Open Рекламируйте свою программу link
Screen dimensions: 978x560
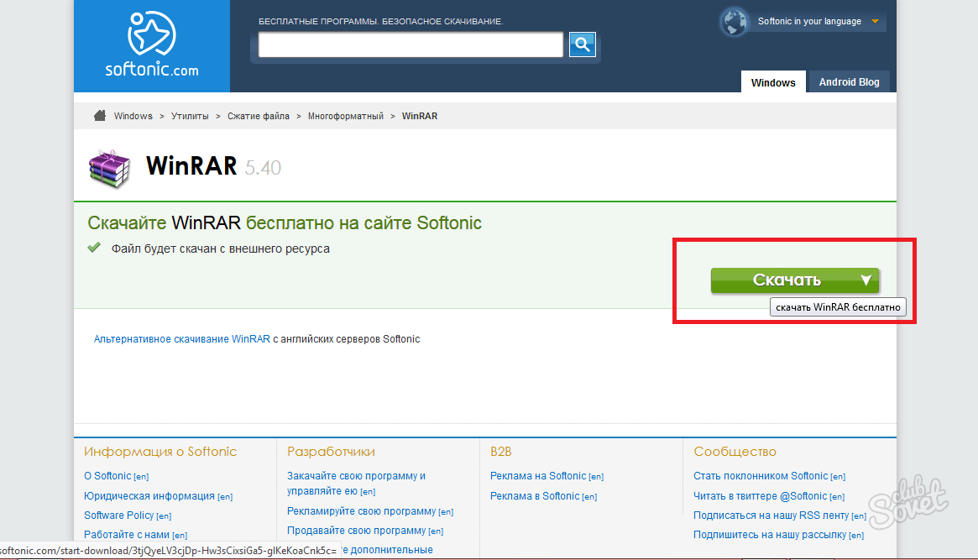pyautogui.click(x=370, y=511)
